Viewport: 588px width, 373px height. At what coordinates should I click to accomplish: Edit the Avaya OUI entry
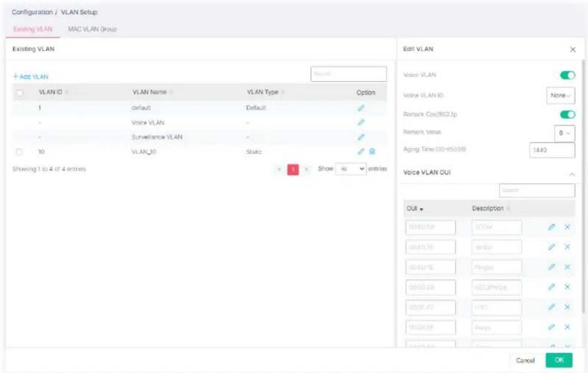point(551,327)
